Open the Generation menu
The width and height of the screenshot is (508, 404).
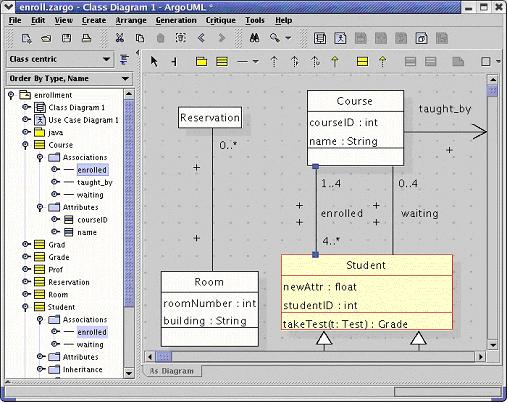(176, 20)
